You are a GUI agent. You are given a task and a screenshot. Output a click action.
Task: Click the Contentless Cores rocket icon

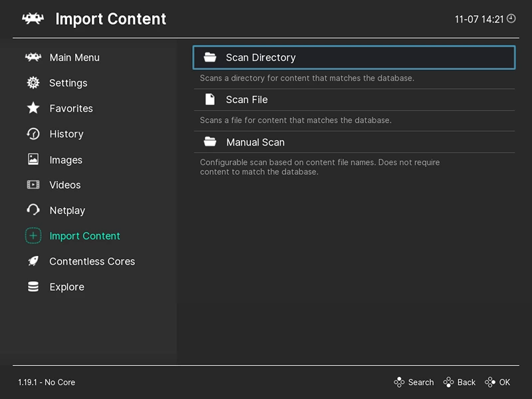pos(33,261)
